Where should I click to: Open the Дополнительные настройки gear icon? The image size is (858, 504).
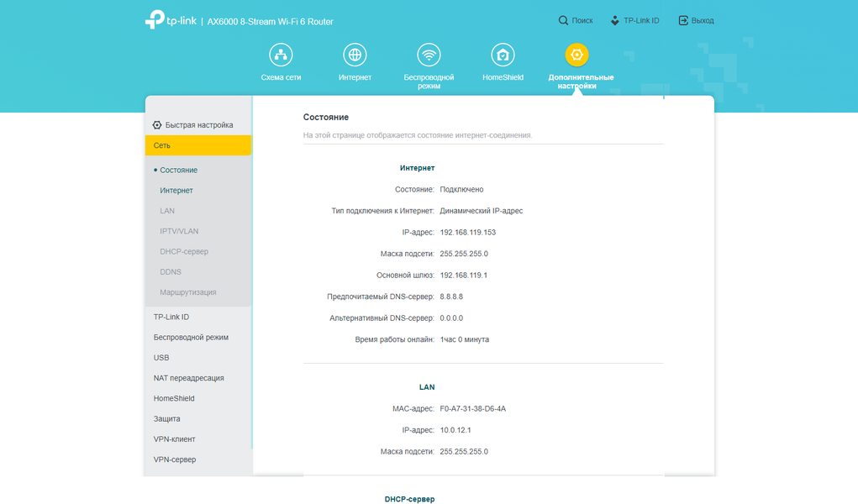coord(576,55)
